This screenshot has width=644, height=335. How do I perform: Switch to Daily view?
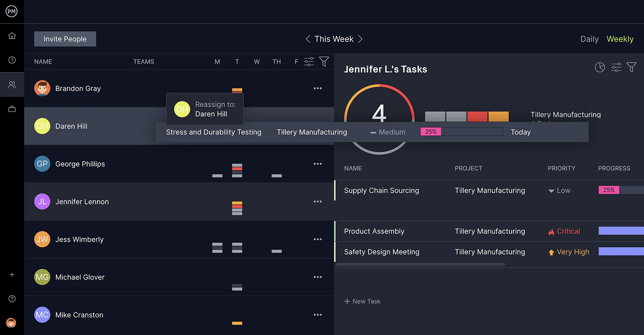click(x=589, y=39)
